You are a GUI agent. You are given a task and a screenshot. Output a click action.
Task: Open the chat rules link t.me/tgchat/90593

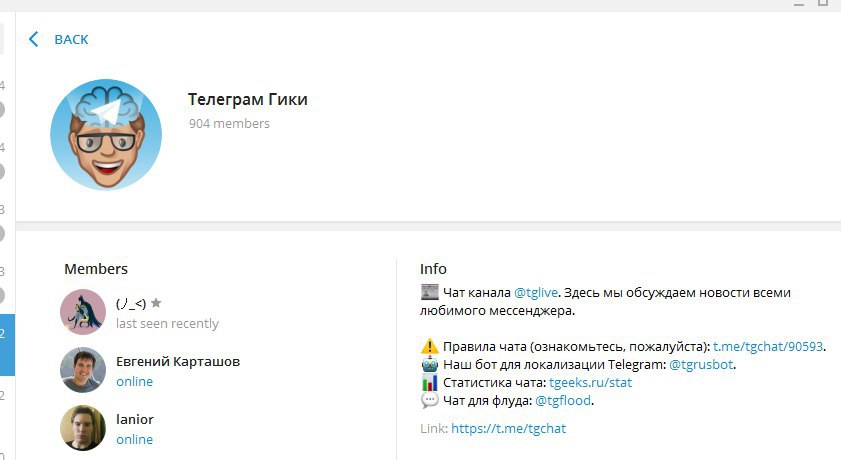(x=768, y=346)
